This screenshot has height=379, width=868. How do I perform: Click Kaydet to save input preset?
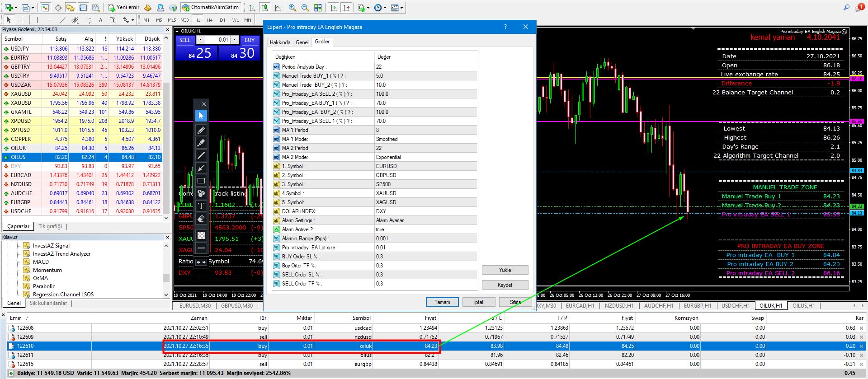[x=505, y=285]
